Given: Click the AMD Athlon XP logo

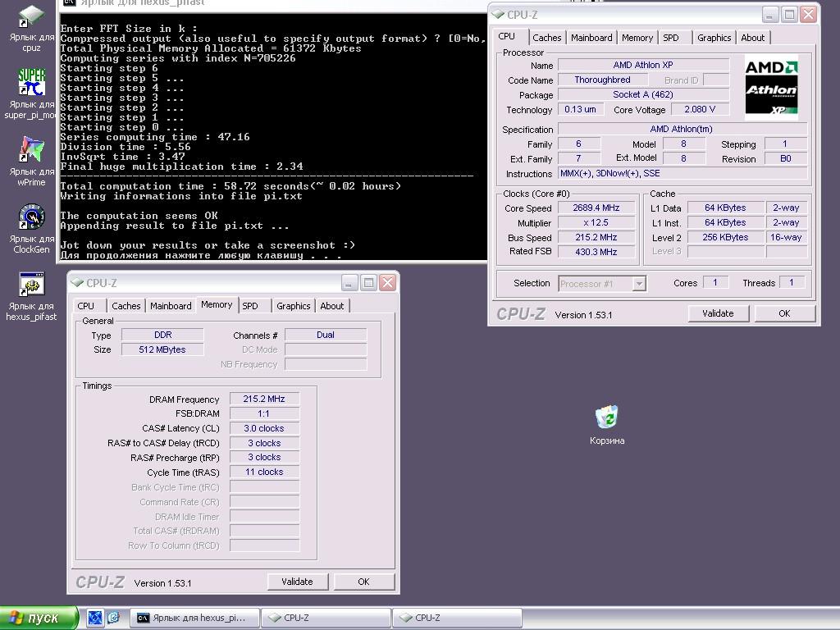Looking at the screenshot, I should (x=771, y=87).
